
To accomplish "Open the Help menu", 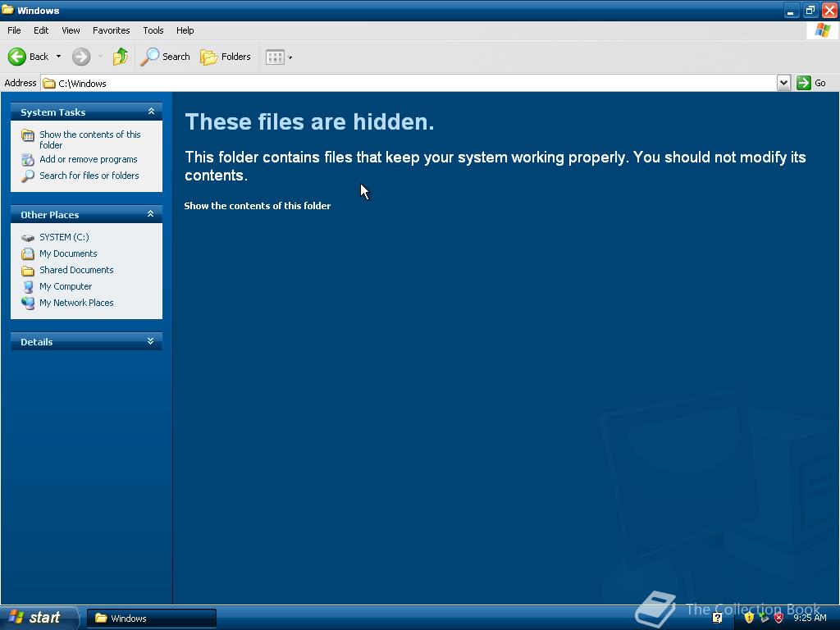I will pos(185,30).
